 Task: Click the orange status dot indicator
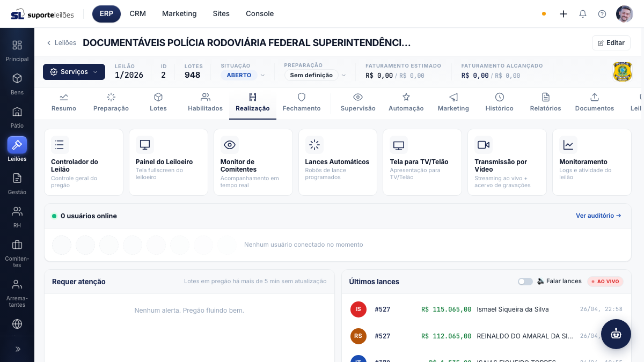coord(544,14)
